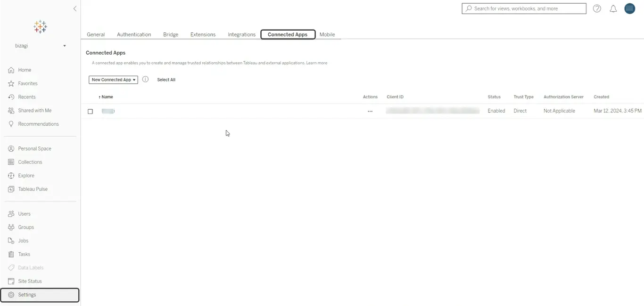Open Explore label

click(x=26, y=176)
